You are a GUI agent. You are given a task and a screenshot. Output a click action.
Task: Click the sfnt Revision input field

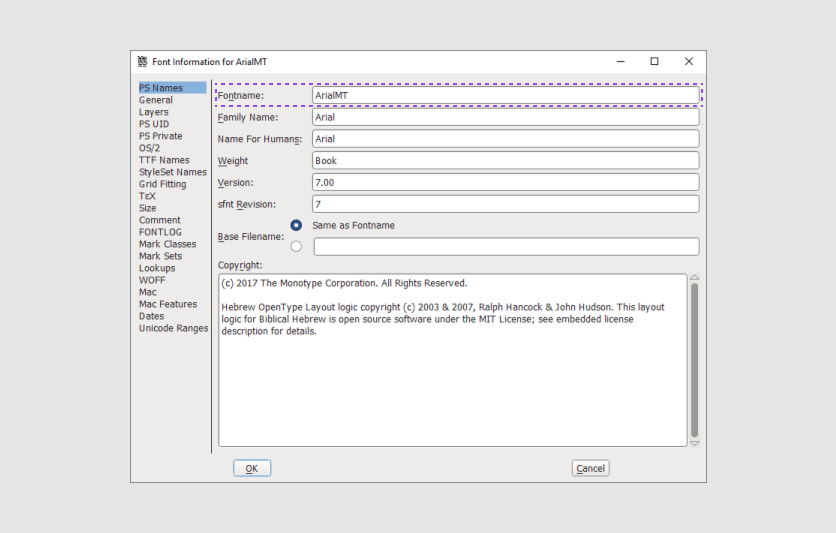(505, 204)
